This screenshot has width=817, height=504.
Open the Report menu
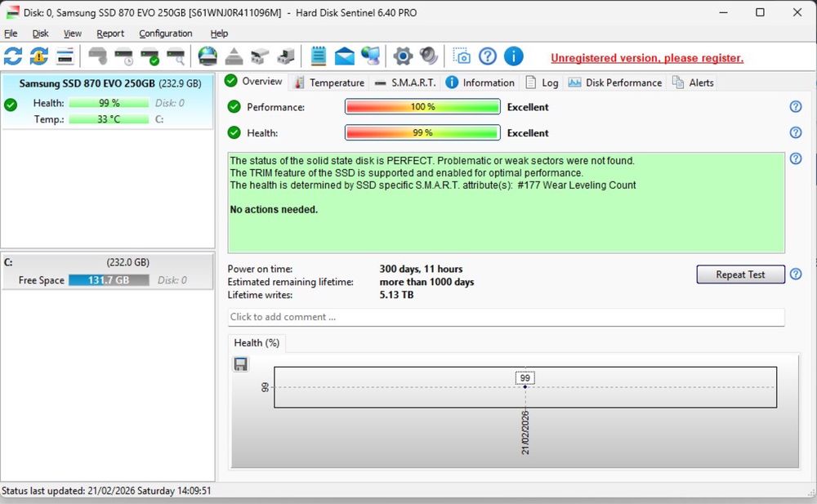point(110,33)
